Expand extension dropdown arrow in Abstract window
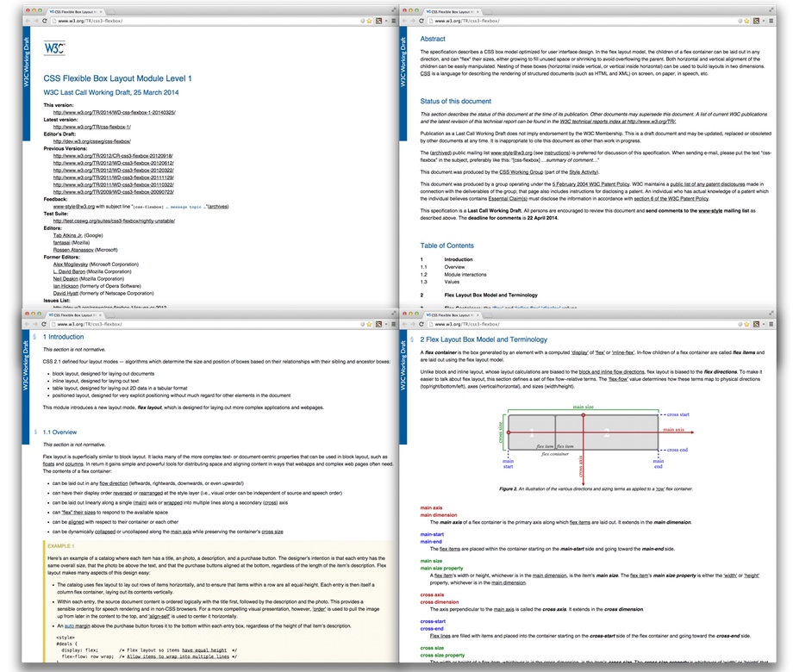Screen dimensions: 793x672 coord(764,21)
